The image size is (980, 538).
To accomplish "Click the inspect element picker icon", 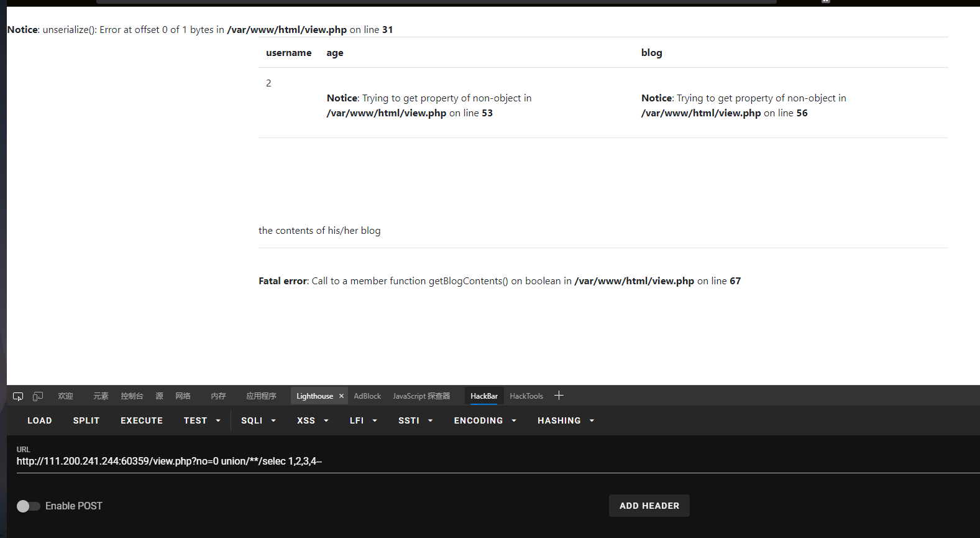I will click(x=18, y=396).
